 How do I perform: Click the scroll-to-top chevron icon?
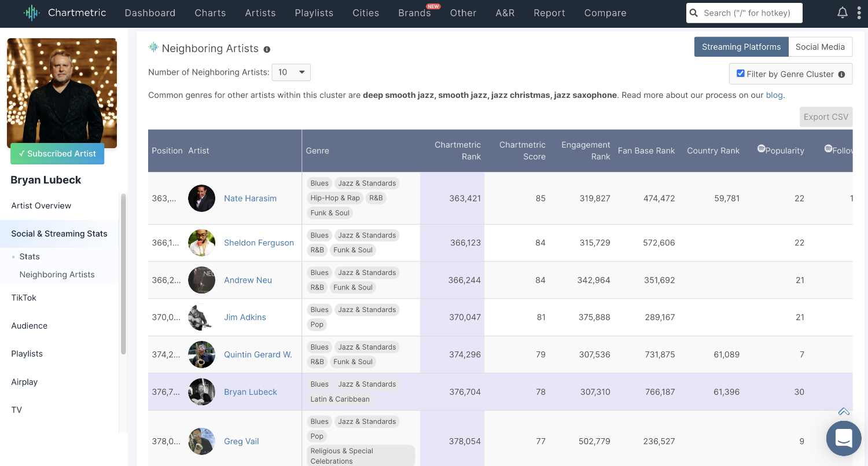pyautogui.click(x=844, y=412)
